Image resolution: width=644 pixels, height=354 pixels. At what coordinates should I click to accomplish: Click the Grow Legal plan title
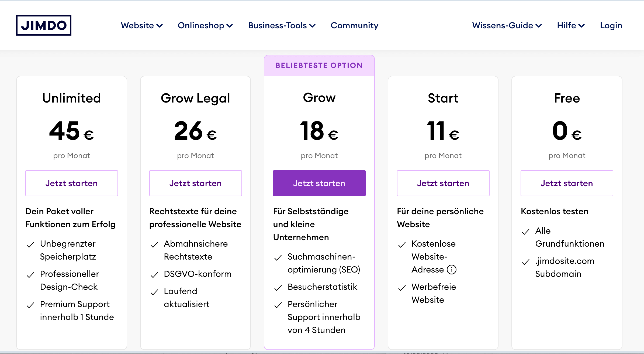196,98
